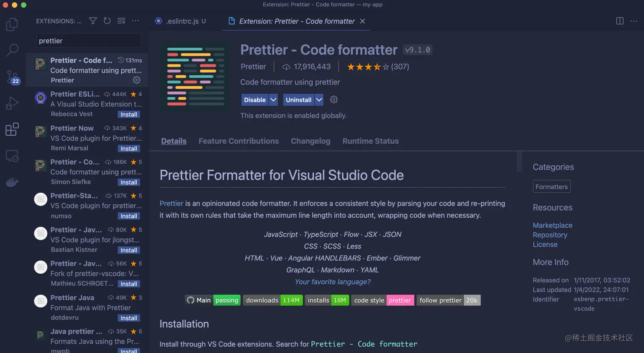The image size is (644, 353).
Task: Open the Docker view in activity bar
Action: click(12, 182)
